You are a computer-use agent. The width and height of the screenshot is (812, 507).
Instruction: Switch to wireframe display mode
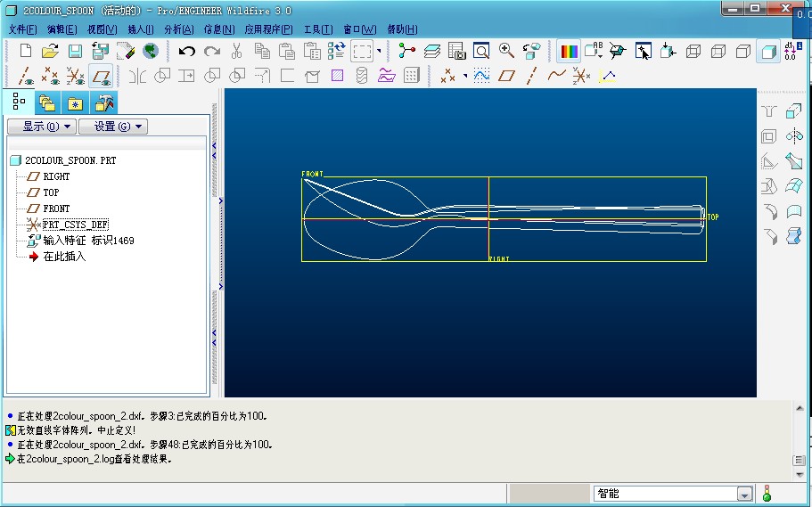coord(693,51)
